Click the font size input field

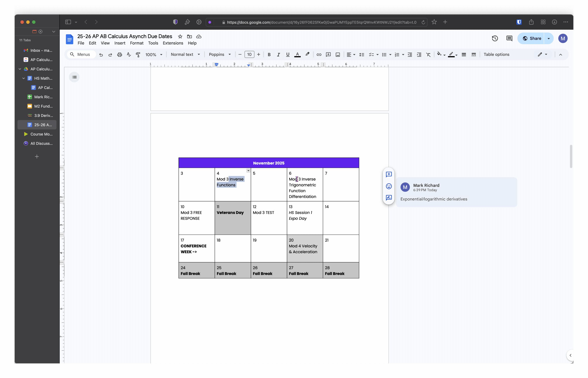(249, 54)
